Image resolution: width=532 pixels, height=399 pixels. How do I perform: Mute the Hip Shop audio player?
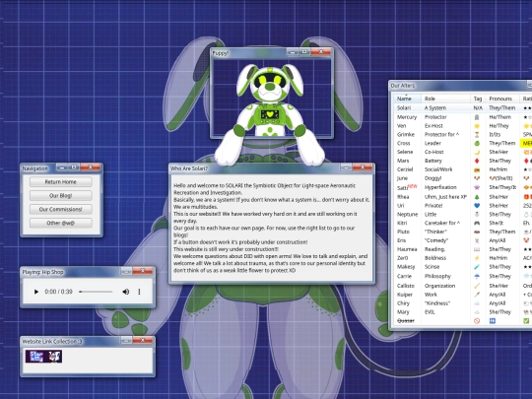pos(125,292)
